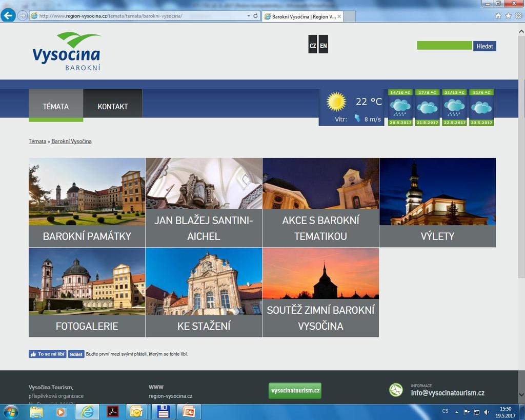Switch to Internet Explorer on the taskbar
Screen dimensions: 525x420
(87, 412)
